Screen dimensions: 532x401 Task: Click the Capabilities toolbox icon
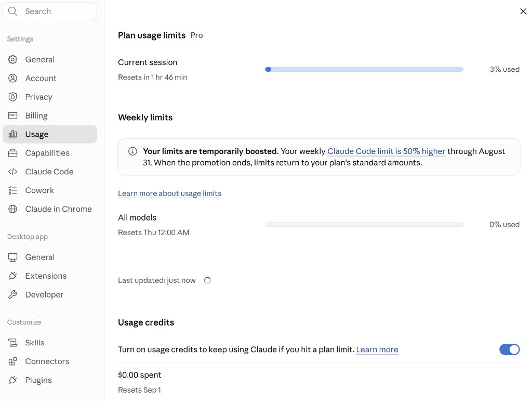click(x=12, y=153)
